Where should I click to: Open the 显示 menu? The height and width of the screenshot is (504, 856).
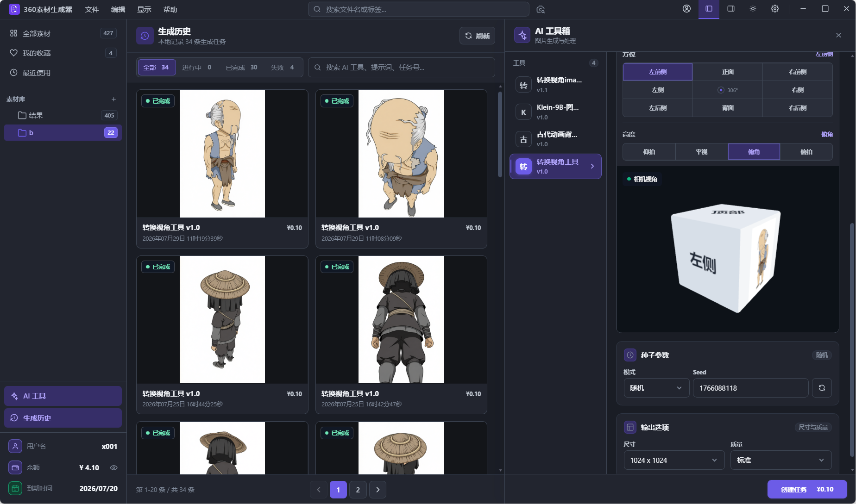(144, 9)
